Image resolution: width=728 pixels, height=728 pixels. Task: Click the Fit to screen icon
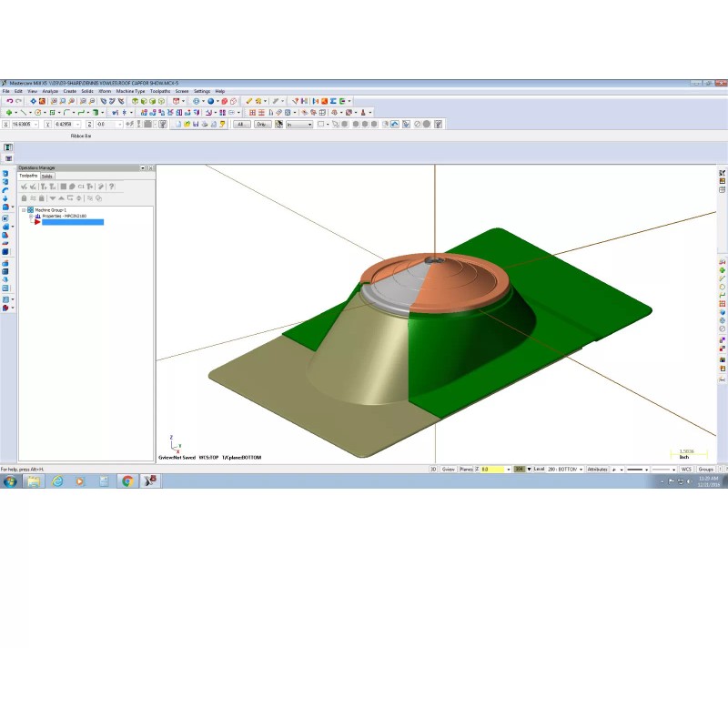tap(34, 101)
